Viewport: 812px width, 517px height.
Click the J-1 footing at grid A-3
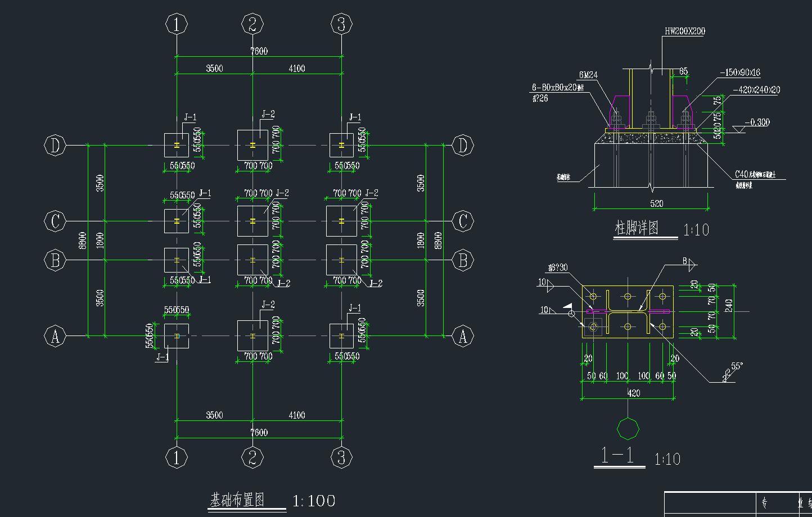[x=341, y=336]
